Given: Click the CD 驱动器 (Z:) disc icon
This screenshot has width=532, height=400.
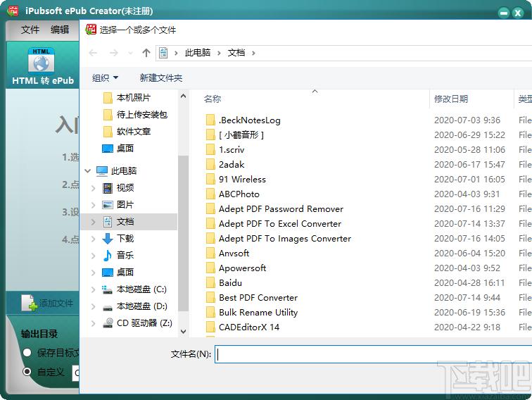Looking at the screenshot, I should [108, 323].
